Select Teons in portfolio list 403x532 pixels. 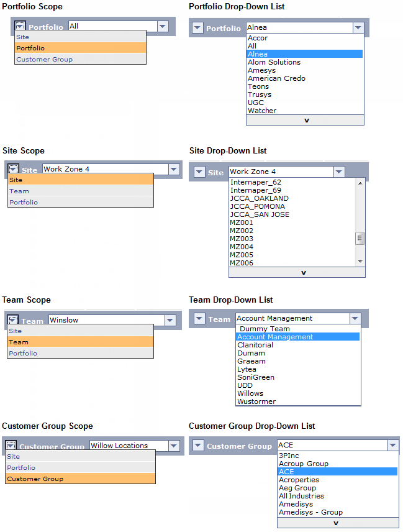coord(305,86)
